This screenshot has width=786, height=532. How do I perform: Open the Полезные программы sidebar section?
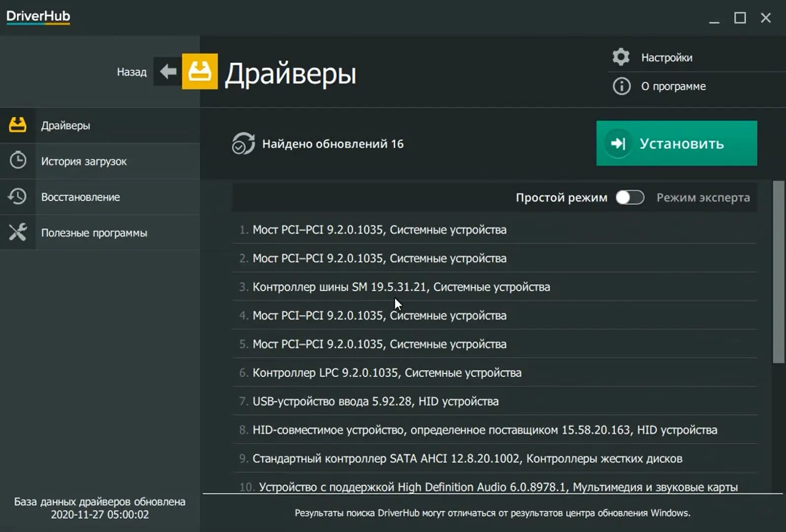click(94, 233)
